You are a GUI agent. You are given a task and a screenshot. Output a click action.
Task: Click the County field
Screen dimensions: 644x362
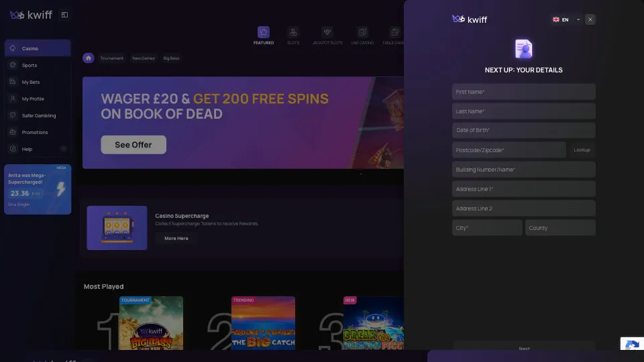coord(560,227)
